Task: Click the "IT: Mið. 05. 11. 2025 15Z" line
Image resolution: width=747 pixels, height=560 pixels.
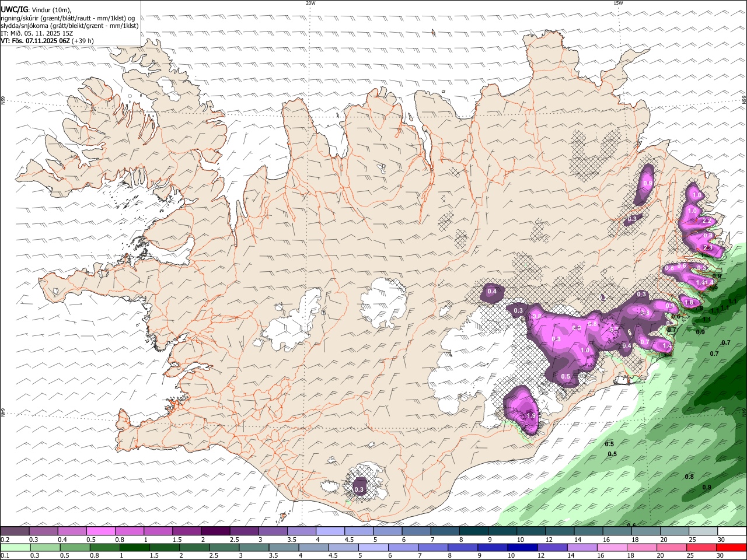Action: point(37,33)
